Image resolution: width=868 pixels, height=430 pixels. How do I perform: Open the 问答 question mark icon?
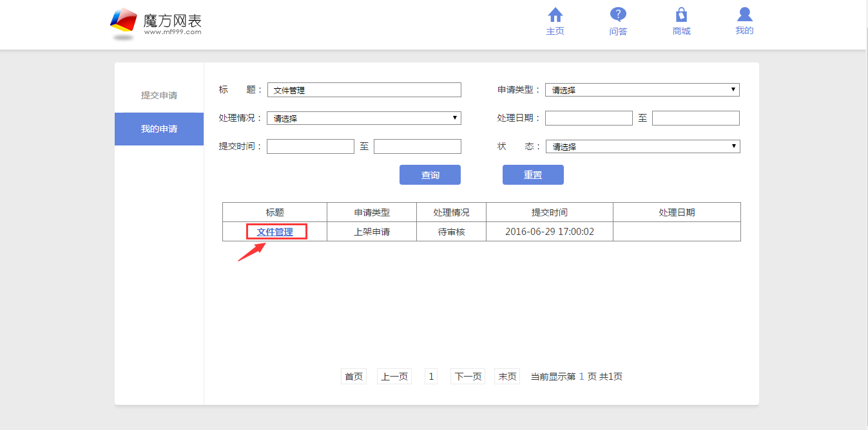pyautogui.click(x=618, y=15)
